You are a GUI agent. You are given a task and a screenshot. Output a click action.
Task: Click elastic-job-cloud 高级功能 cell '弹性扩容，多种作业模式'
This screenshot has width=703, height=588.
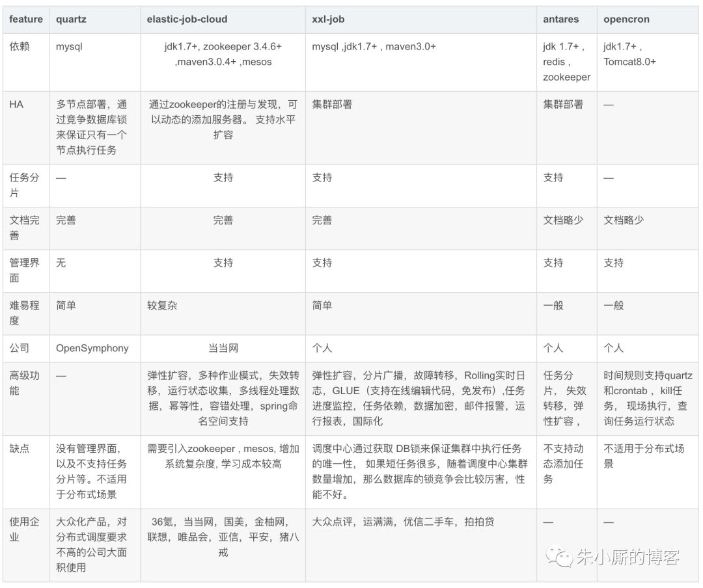click(x=223, y=398)
